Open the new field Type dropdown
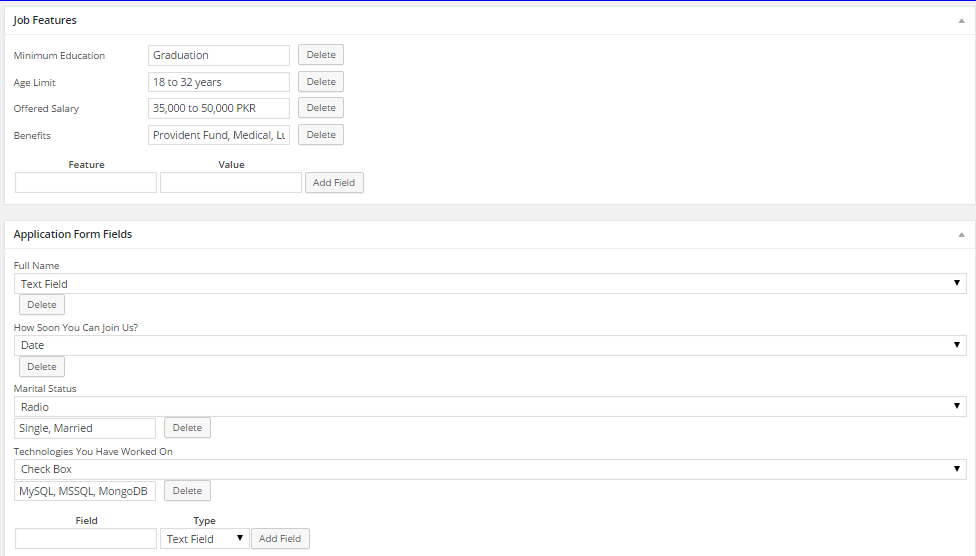This screenshot has height=556, width=976. (205, 539)
